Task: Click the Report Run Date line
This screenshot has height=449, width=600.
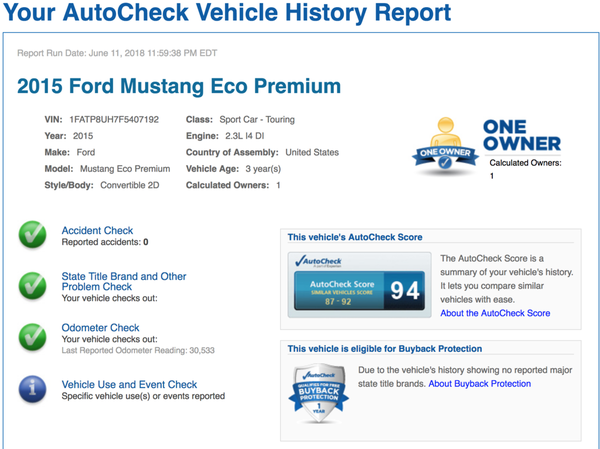Action: pos(117,53)
